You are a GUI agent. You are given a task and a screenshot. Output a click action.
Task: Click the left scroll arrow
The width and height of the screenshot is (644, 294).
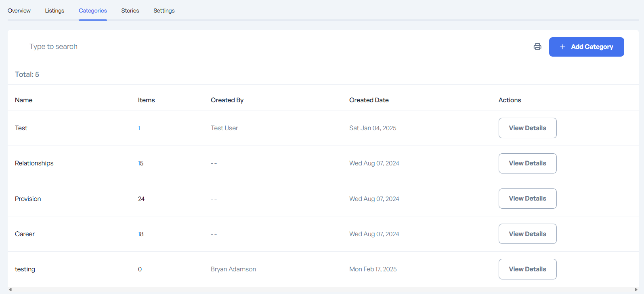pyautogui.click(x=10, y=290)
